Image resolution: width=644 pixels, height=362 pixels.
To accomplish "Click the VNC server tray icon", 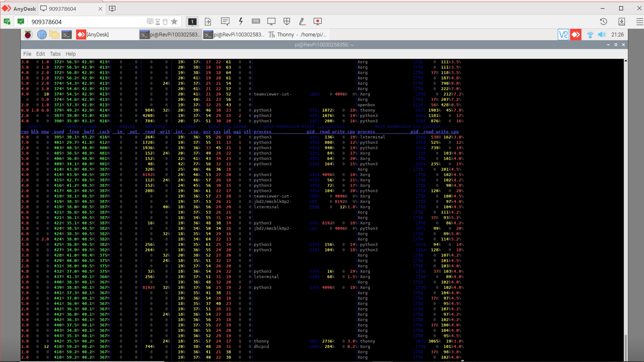I will (x=563, y=35).
